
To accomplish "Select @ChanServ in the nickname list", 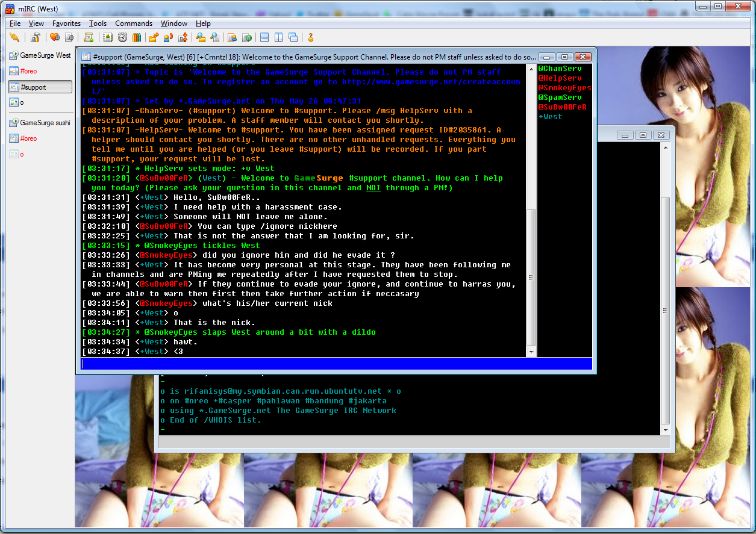I will point(560,69).
